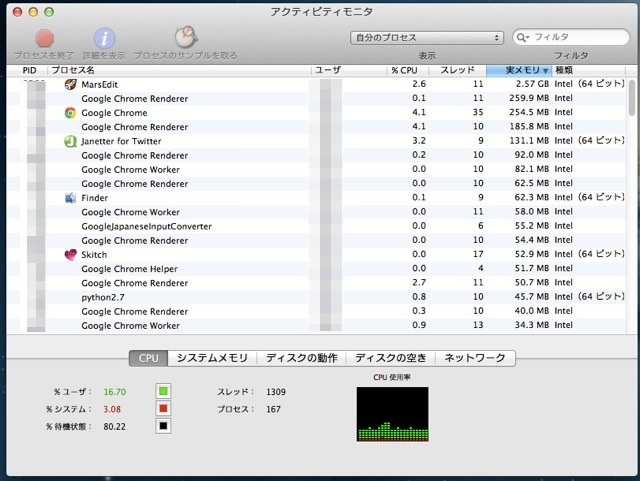Select the Janetter for Twitter process name

pos(121,141)
